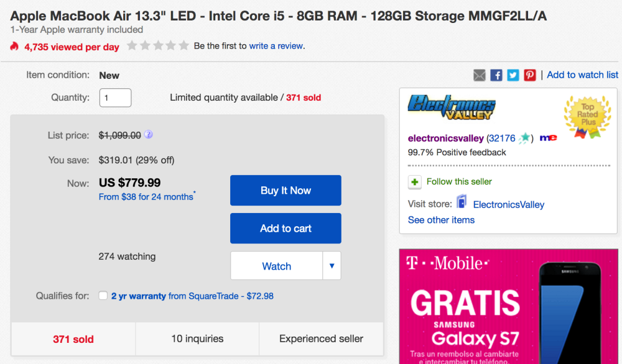The height and width of the screenshot is (364, 622).
Task: Click the Add to watch list link
Action: coord(582,75)
